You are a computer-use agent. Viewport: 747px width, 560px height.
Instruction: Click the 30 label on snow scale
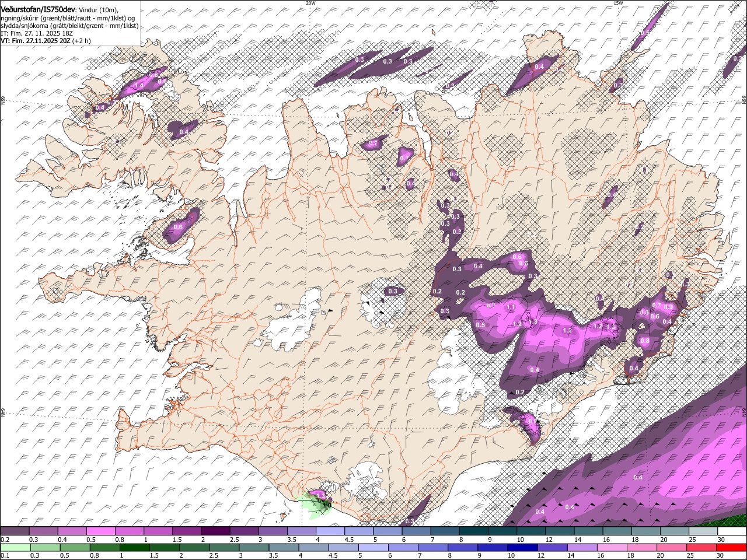point(721,540)
